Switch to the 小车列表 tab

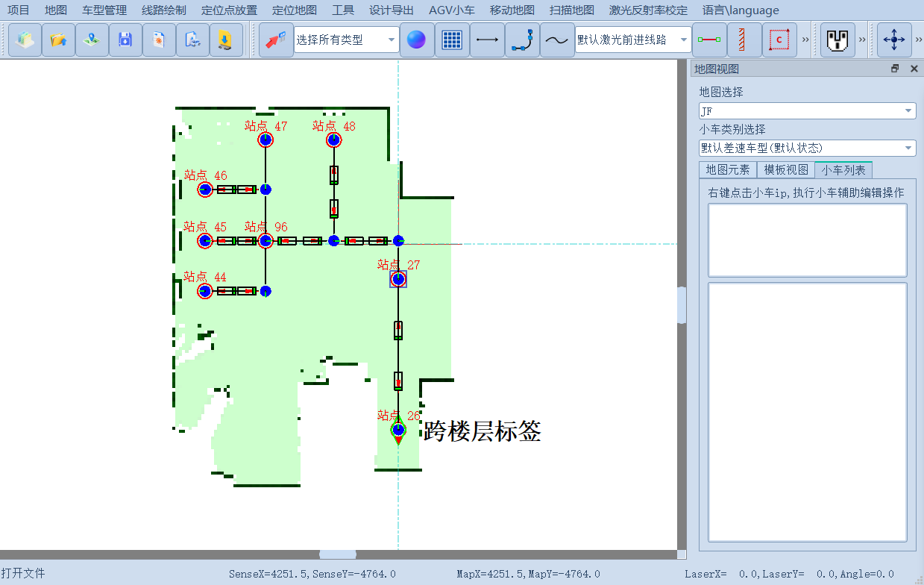point(843,169)
